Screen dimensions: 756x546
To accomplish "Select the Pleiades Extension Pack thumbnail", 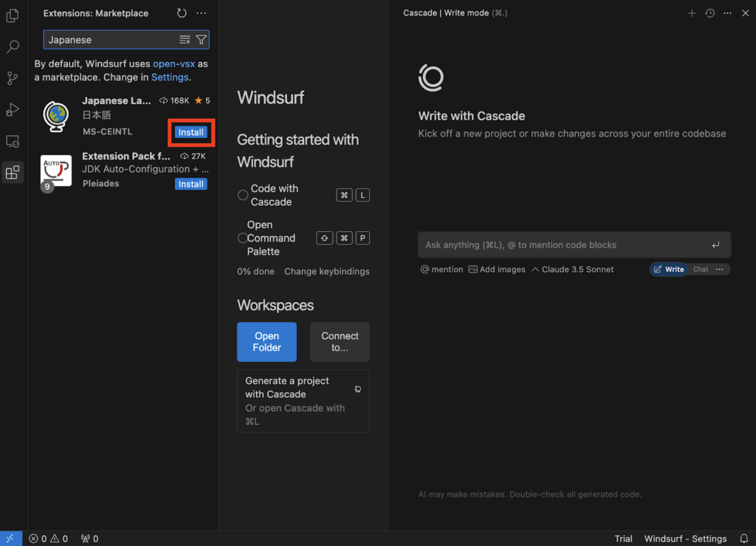I will 56,170.
